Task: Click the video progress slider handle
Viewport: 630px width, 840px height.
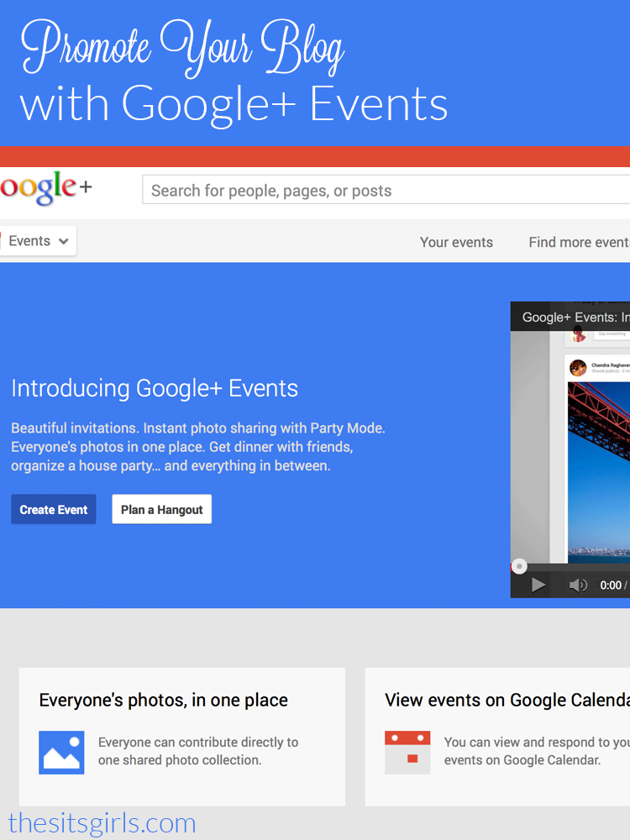Action: coord(519,566)
